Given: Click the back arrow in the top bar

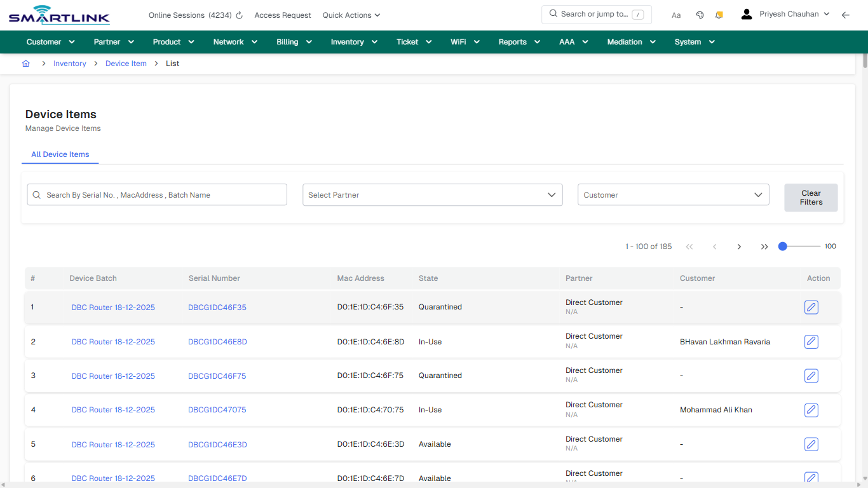Looking at the screenshot, I should 846,15.
